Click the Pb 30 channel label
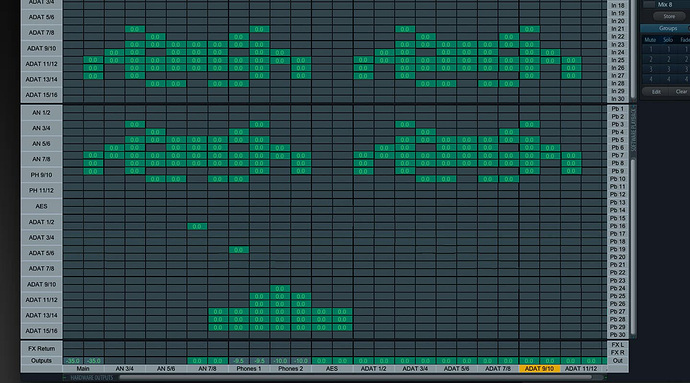690x383 pixels. 617,335
